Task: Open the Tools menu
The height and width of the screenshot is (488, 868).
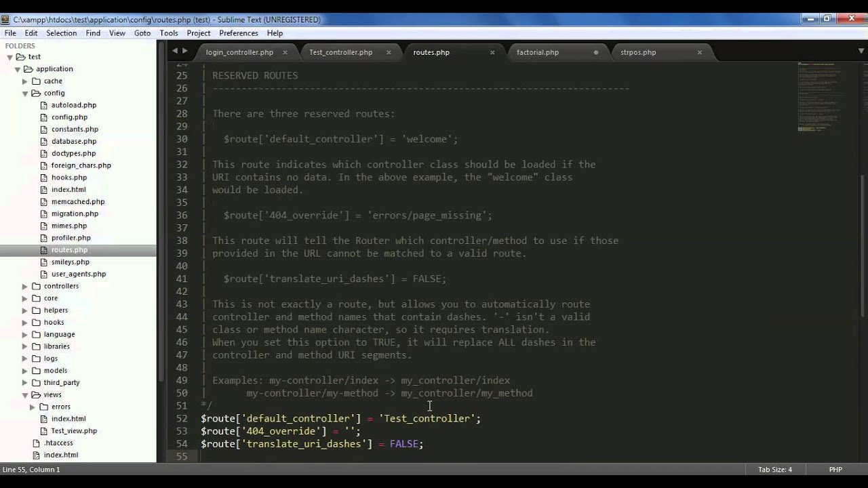Action: [x=169, y=33]
